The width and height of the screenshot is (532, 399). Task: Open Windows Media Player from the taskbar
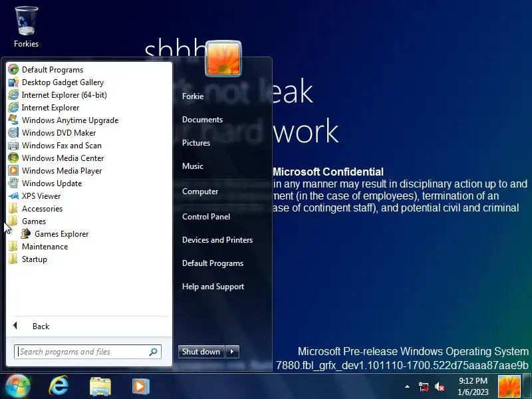pyautogui.click(x=141, y=386)
